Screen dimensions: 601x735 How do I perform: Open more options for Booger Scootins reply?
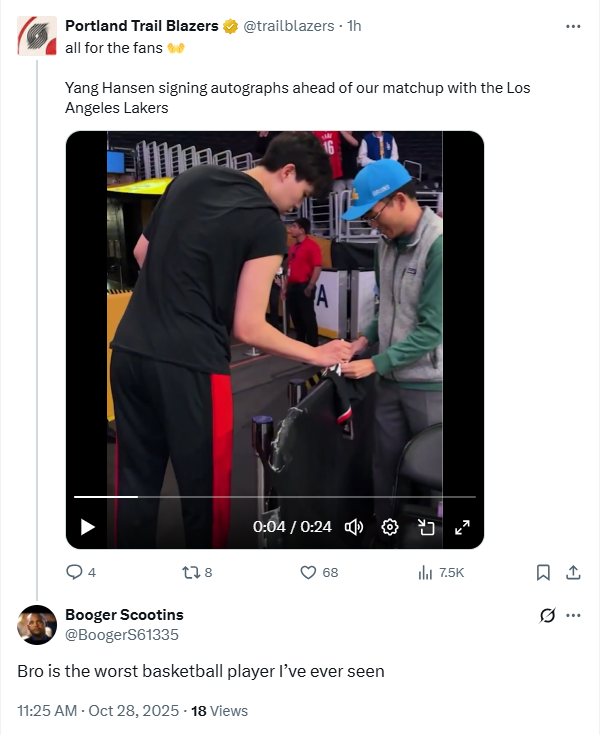point(573,615)
